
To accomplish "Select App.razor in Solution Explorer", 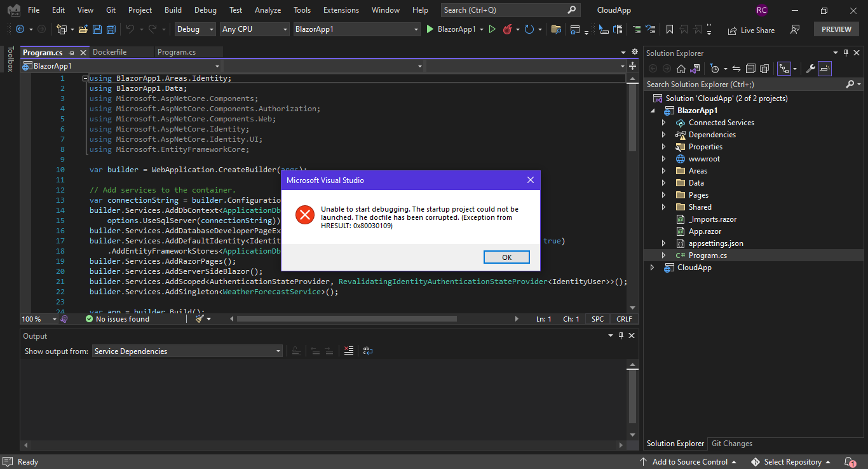I will [x=705, y=231].
